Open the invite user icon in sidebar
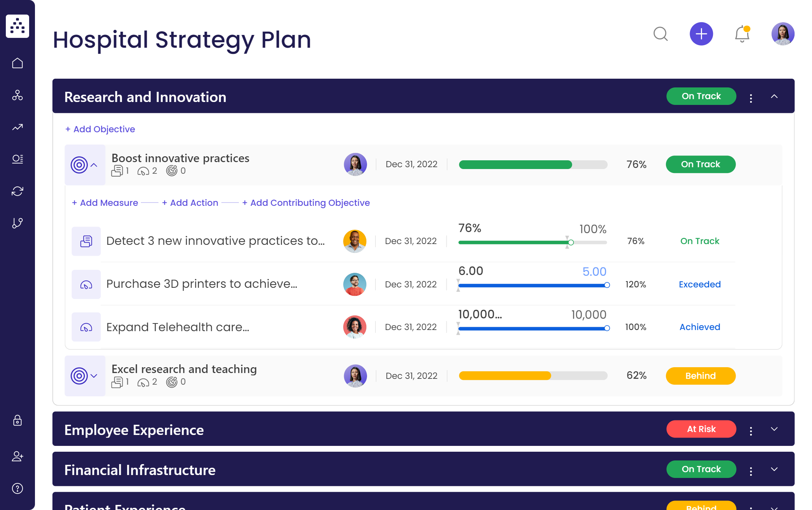 coord(17,456)
